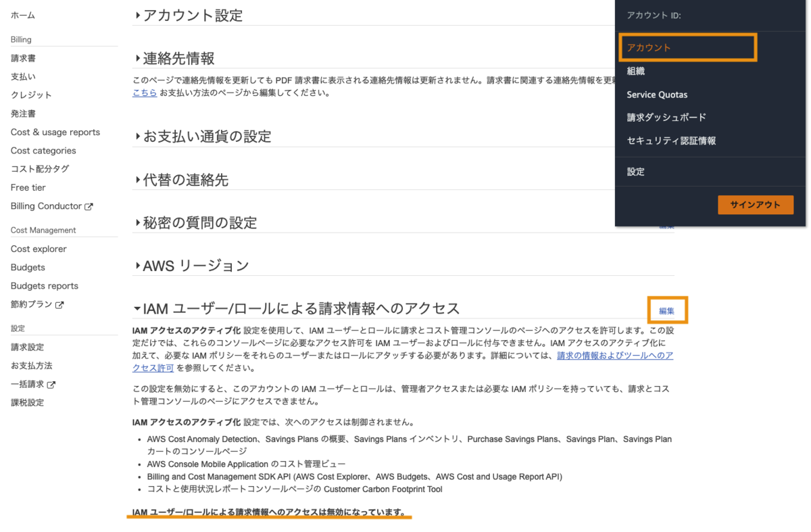811x532 pixels.
Task: Open 一括請求 sidebar link
Action: coord(27,385)
